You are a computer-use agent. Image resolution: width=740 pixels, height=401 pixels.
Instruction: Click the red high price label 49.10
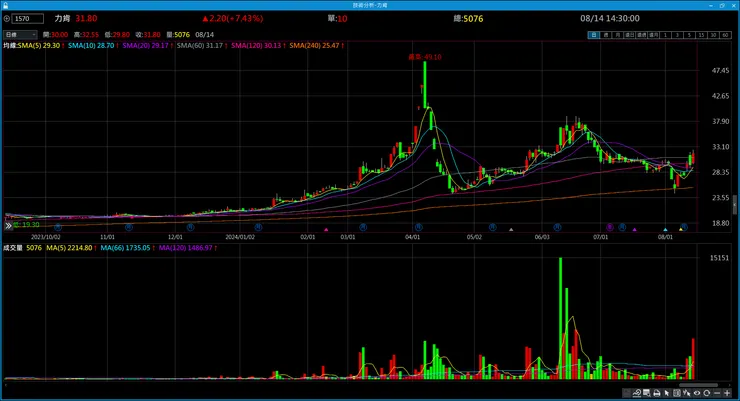(x=425, y=57)
